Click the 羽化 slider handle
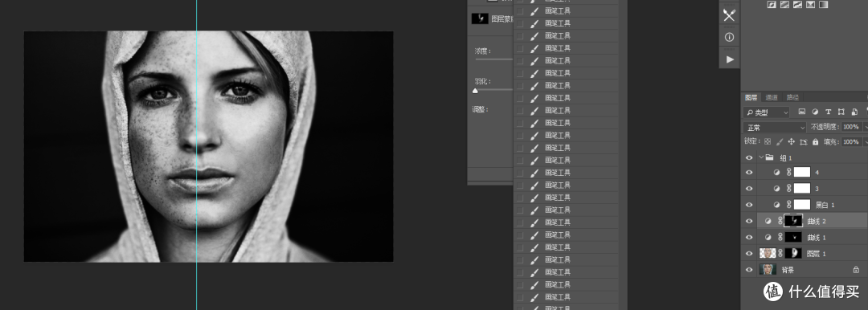 tap(475, 91)
